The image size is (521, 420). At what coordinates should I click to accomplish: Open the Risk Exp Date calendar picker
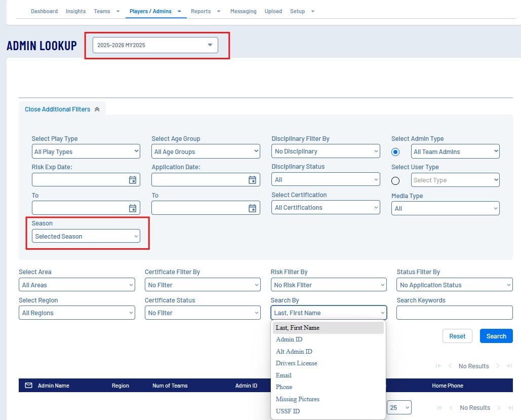tap(133, 180)
